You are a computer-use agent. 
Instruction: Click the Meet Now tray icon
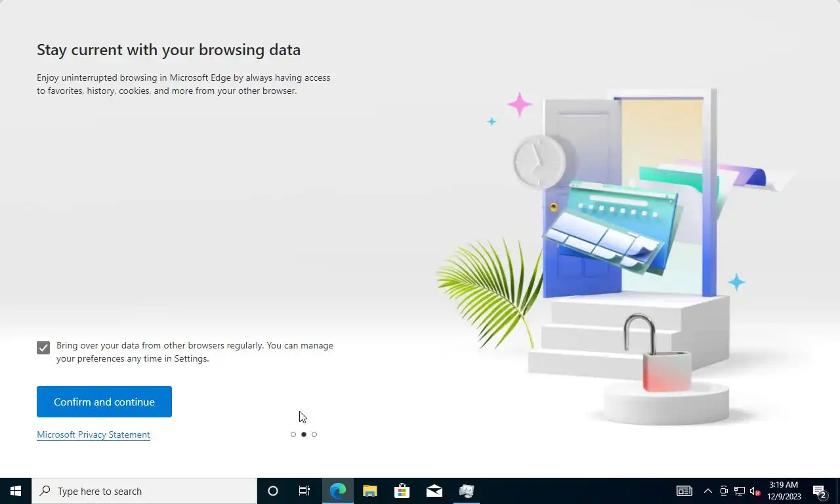pyautogui.click(x=724, y=491)
